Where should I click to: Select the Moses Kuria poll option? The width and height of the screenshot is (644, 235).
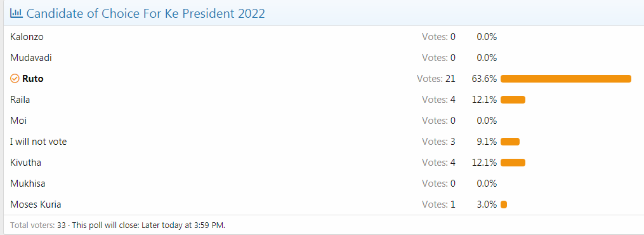pos(36,204)
